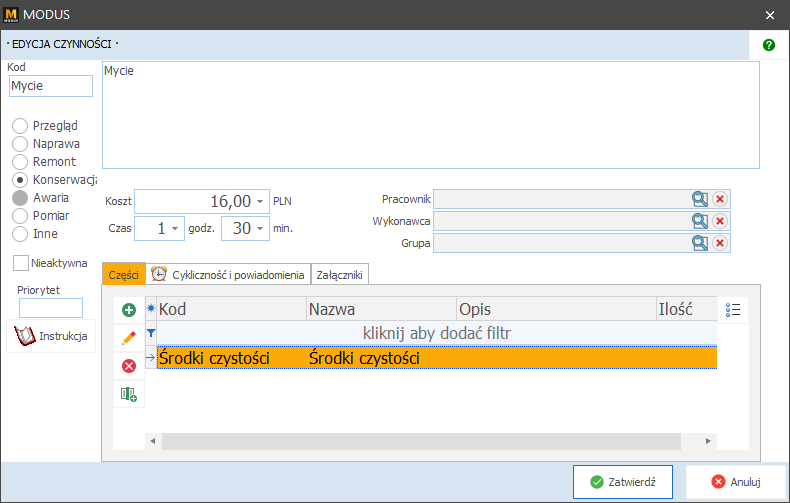
Task: Open the Grupa search lookup icon
Action: tap(700, 243)
